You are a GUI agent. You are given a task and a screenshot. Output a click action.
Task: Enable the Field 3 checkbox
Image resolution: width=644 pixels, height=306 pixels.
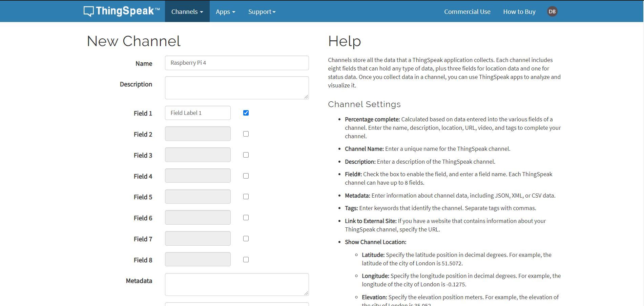(x=246, y=155)
